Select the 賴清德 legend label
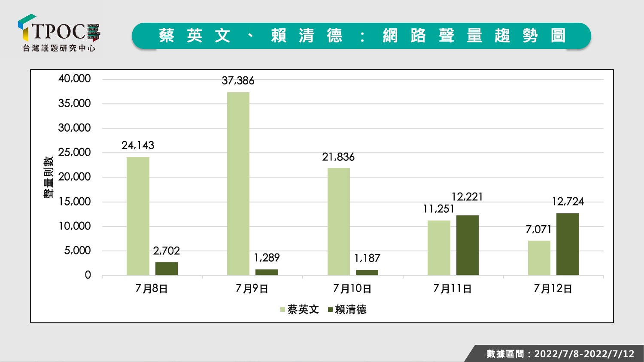 pos(351,310)
